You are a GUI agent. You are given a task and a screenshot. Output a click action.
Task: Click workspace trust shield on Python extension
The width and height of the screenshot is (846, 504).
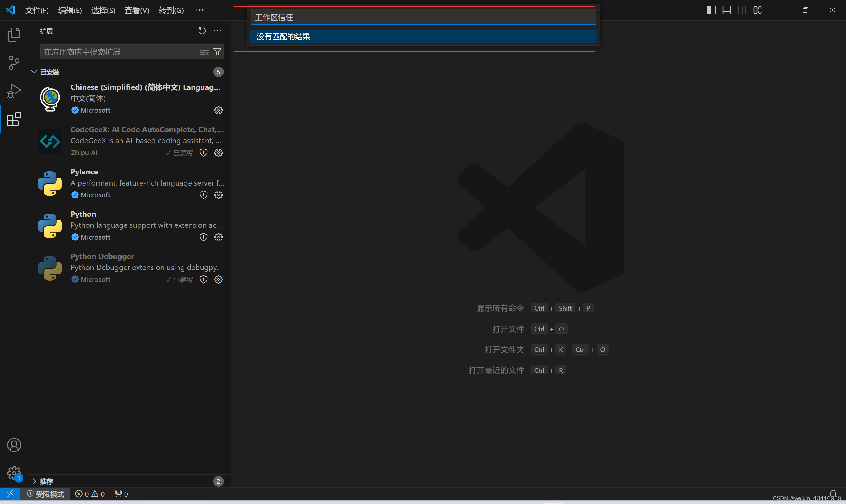coord(204,237)
